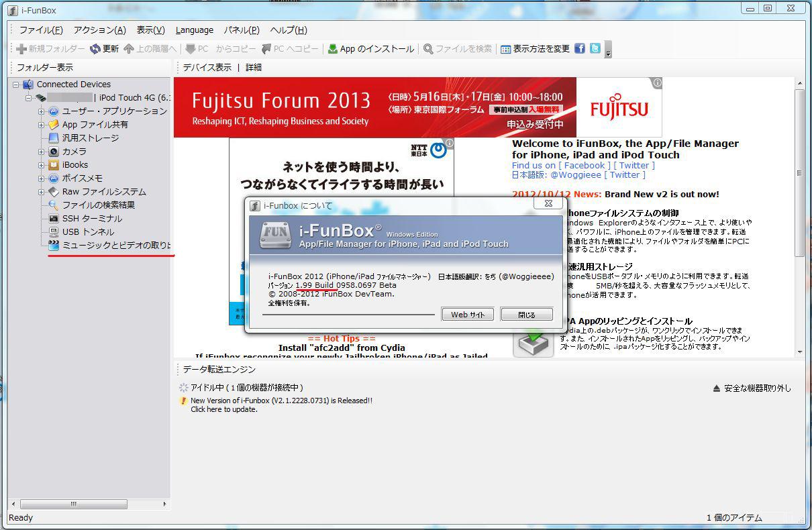Switch to デバイス表示 tab
Screen dimensions: 812x530
tap(207, 67)
